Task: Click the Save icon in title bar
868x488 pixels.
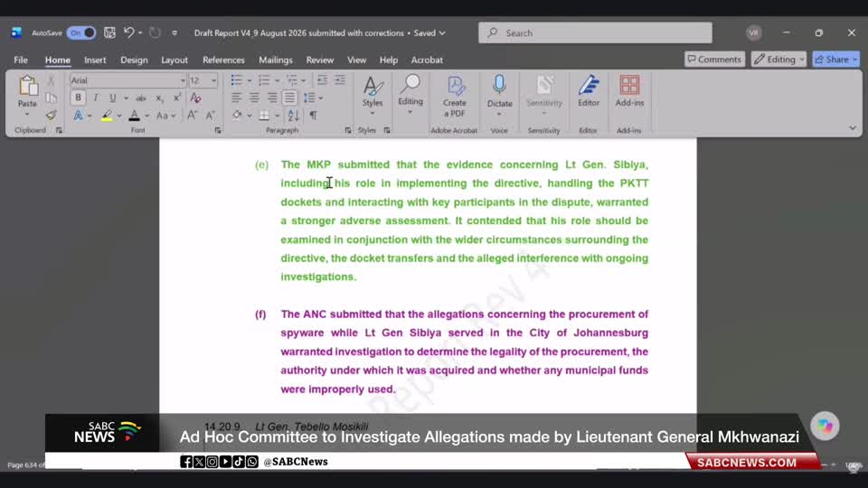Action: tap(109, 33)
